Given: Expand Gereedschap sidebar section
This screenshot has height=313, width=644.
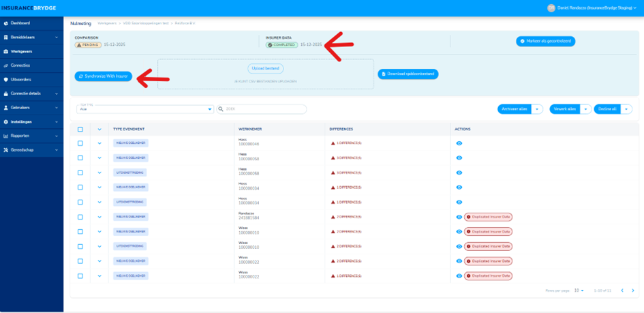Looking at the screenshot, I should tap(31, 150).
